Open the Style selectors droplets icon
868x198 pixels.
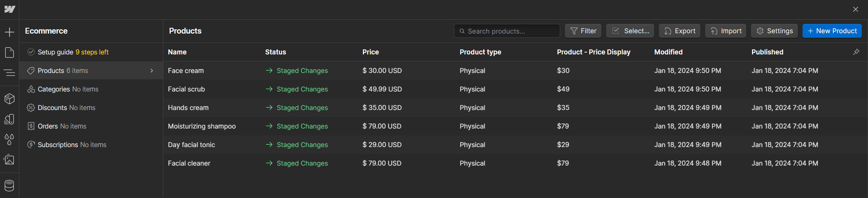[x=9, y=139]
